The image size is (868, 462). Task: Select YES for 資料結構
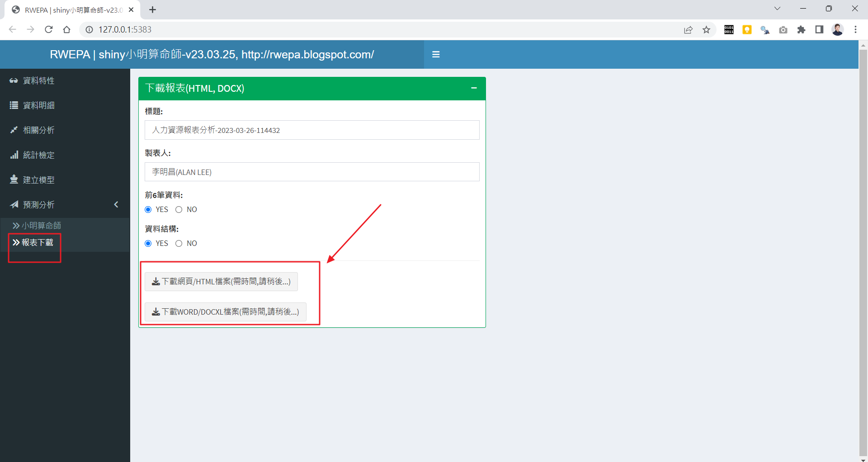(x=148, y=244)
